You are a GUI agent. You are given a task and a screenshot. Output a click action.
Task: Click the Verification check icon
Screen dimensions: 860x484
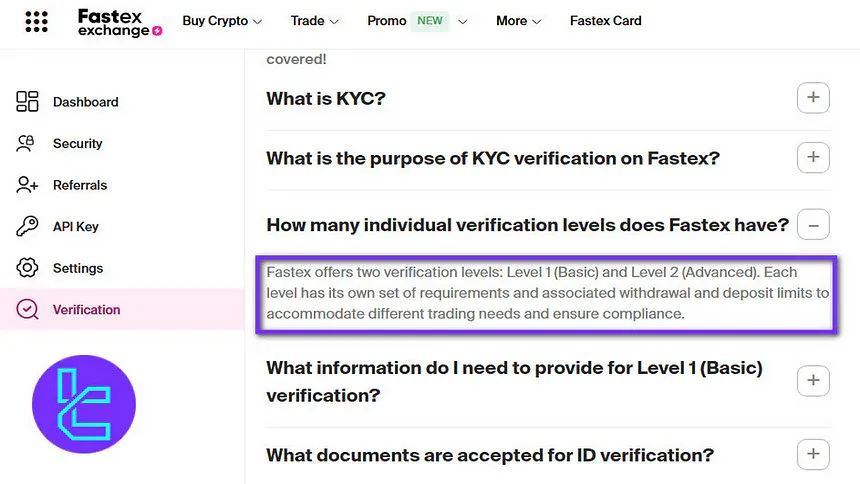pyautogui.click(x=28, y=310)
